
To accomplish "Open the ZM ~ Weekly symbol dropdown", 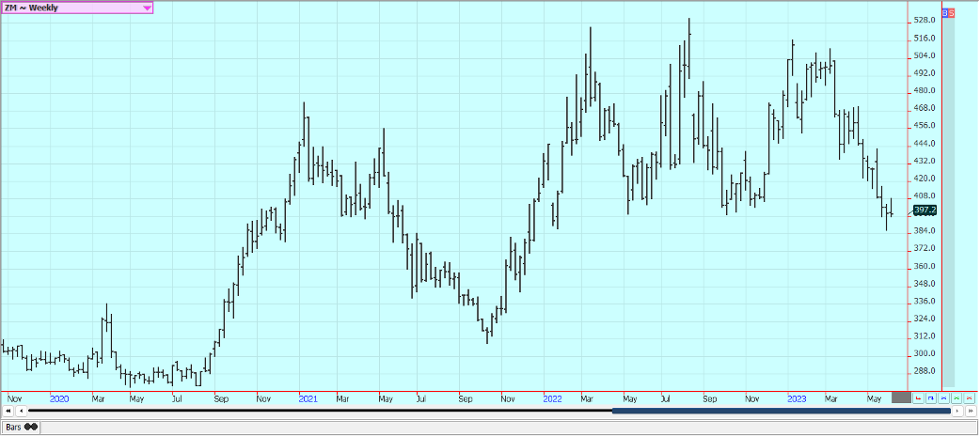I will 77,8.
